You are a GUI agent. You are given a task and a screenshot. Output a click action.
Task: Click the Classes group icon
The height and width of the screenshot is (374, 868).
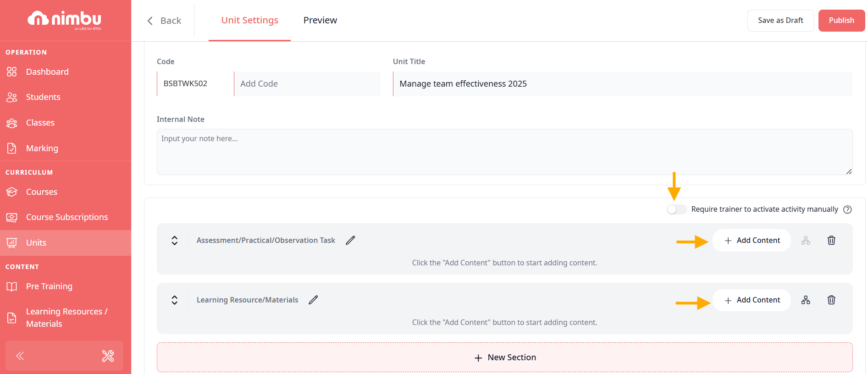pos(12,123)
